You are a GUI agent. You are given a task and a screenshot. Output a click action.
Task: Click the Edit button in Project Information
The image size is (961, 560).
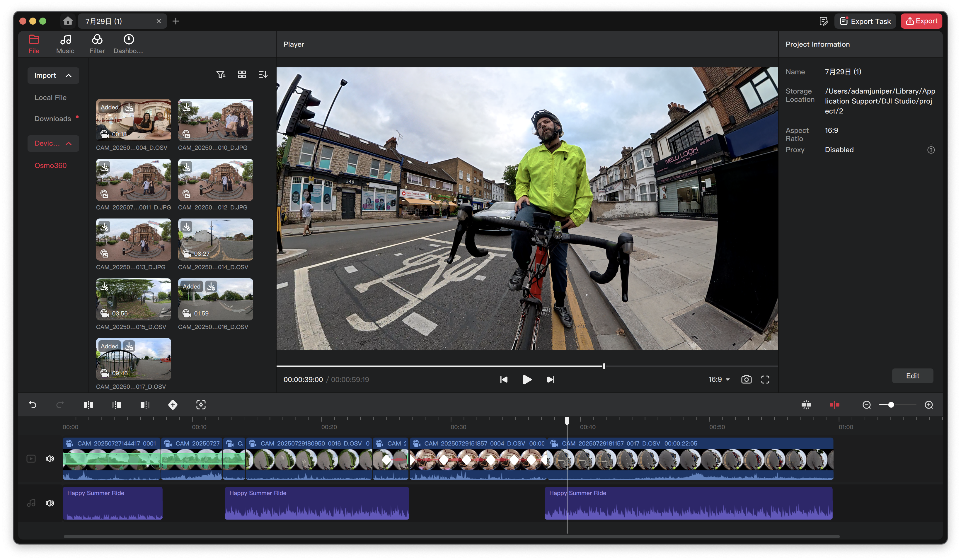click(x=912, y=375)
